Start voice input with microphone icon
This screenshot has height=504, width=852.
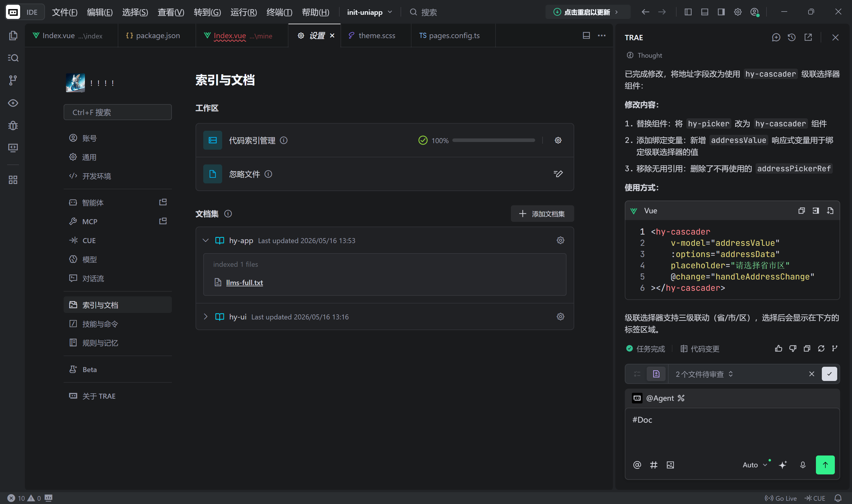click(803, 465)
